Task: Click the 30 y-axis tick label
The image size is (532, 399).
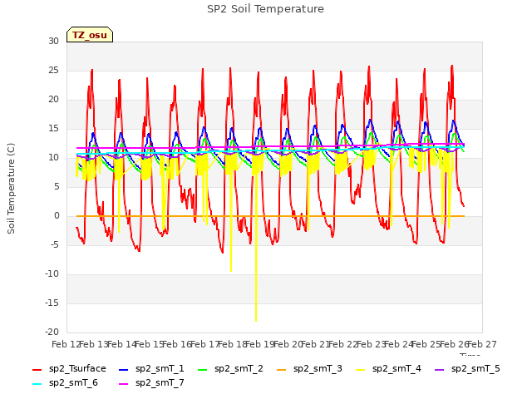Action: point(53,41)
